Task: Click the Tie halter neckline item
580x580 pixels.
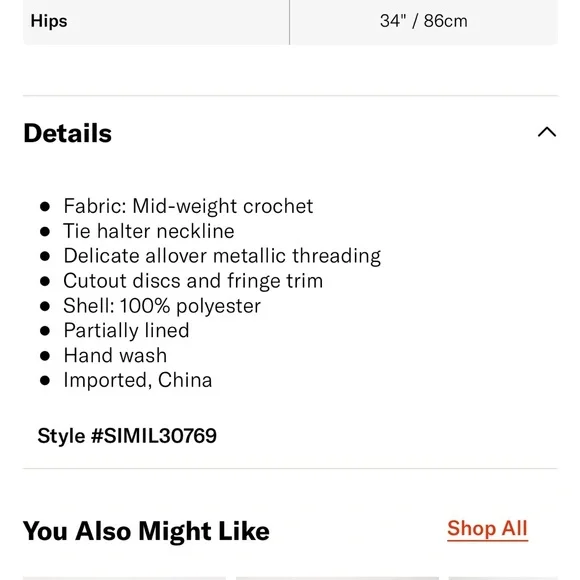Action: coord(149,231)
